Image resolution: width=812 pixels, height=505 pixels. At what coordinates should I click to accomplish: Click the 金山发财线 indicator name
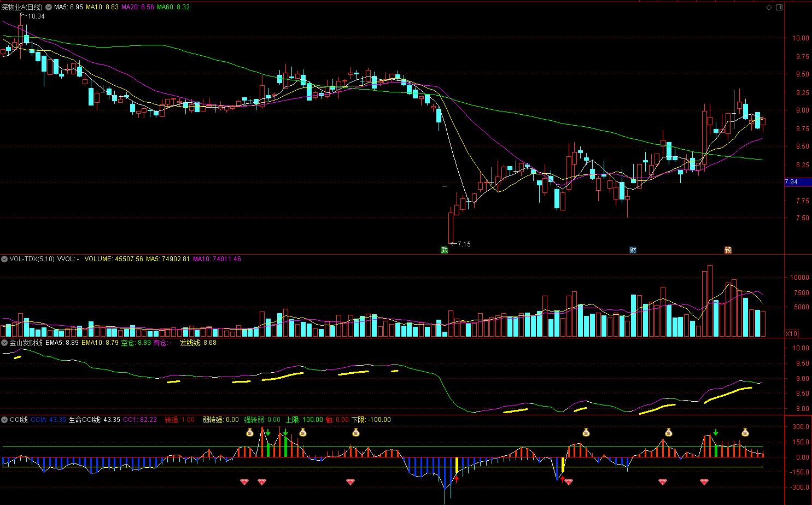(x=26, y=343)
